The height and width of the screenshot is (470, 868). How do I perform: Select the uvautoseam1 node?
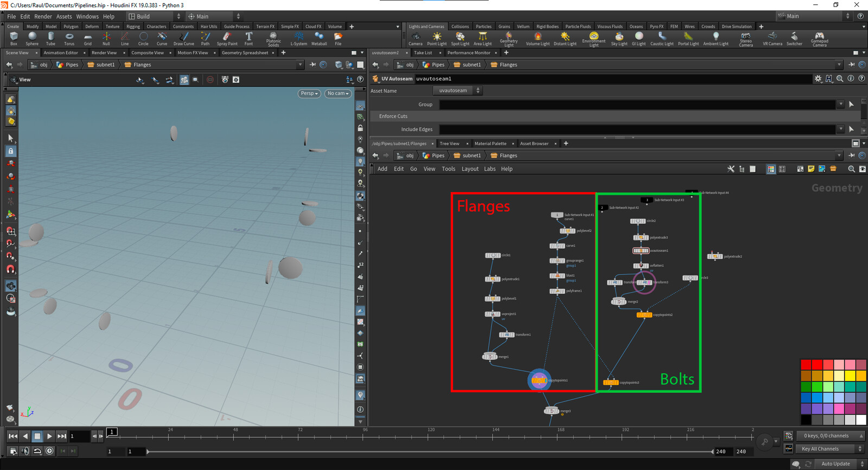[x=641, y=250]
